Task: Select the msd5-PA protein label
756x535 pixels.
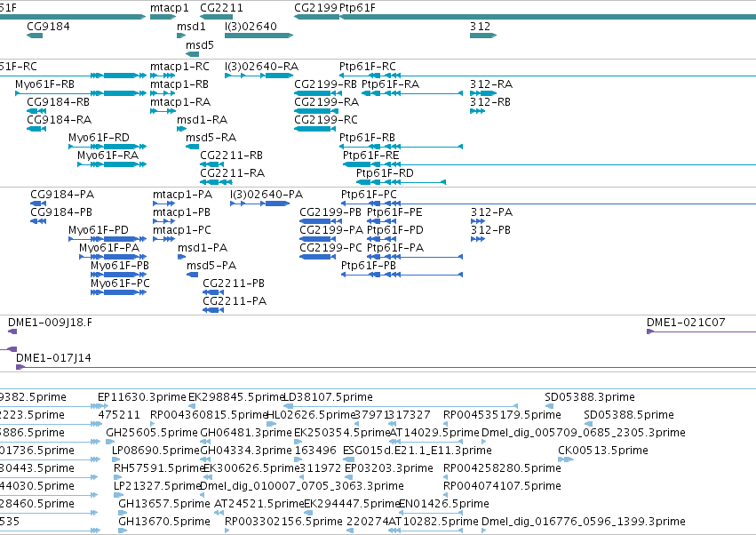Action: coord(211,266)
